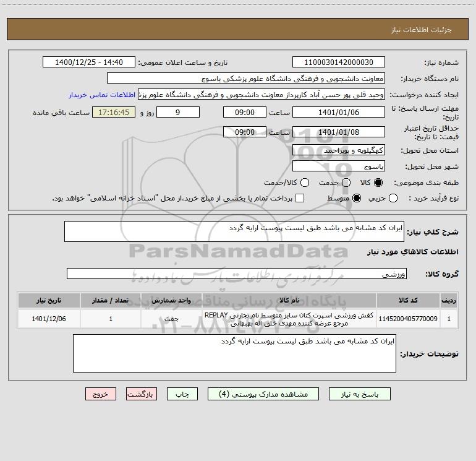Click the اطلاعات کالاهای مورد نیاز heading
Image resolution: width=476 pixels, height=461 pixels.
tap(413, 252)
